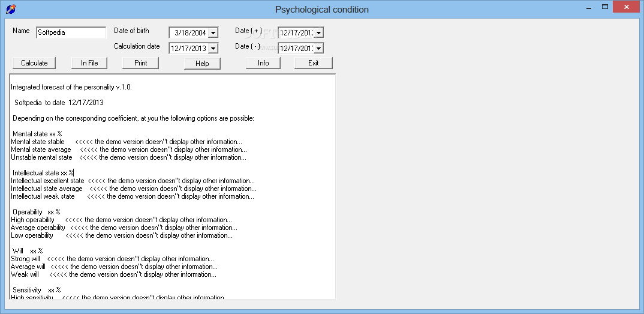Click the 'Softpedia to date 12/17/2013' line
This screenshot has width=644, height=314.
(59, 103)
